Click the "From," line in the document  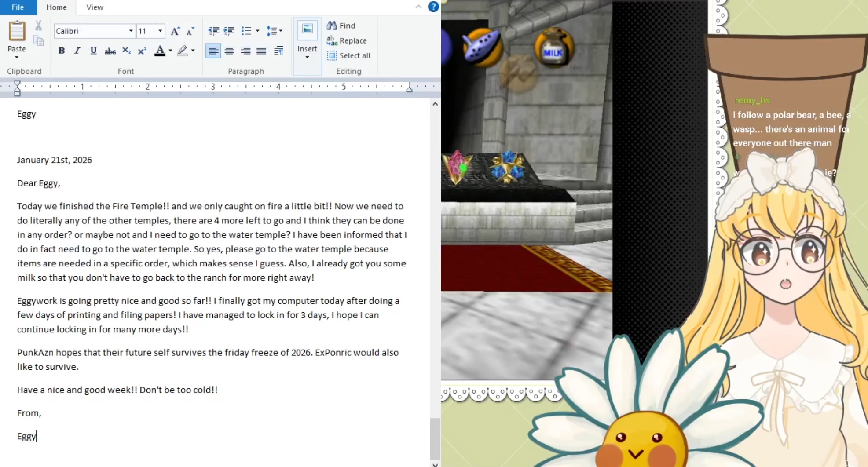(29, 413)
